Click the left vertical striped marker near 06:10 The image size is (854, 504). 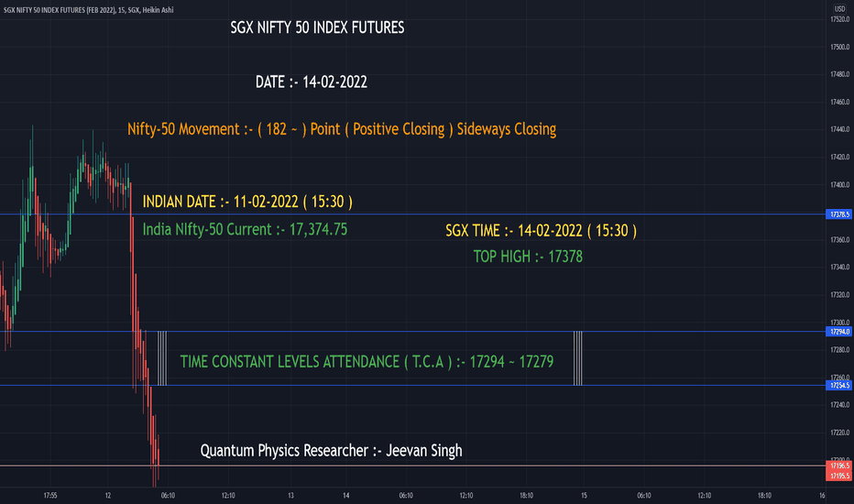[x=162, y=358]
